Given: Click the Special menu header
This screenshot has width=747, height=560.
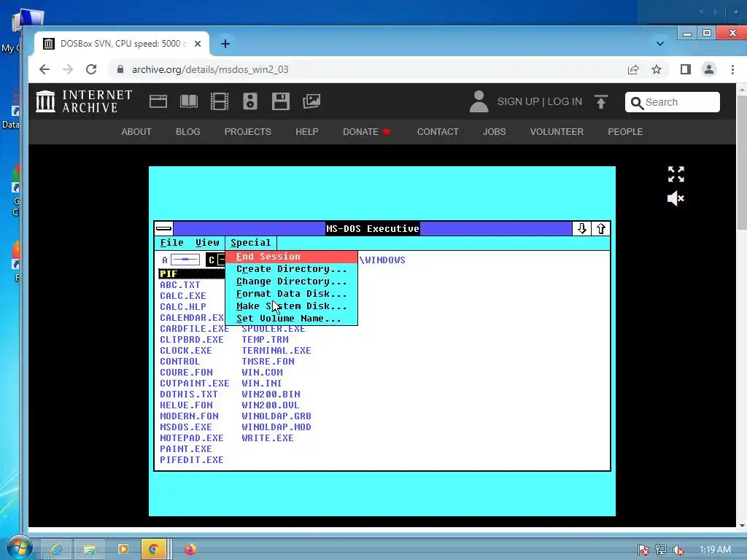Looking at the screenshot, I should 251,243.
